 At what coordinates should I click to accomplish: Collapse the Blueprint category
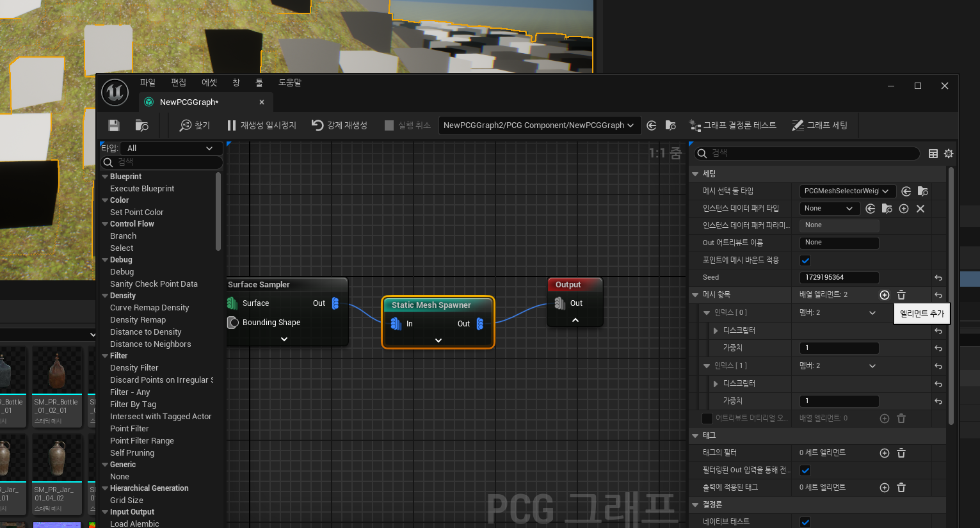(105, 177)
